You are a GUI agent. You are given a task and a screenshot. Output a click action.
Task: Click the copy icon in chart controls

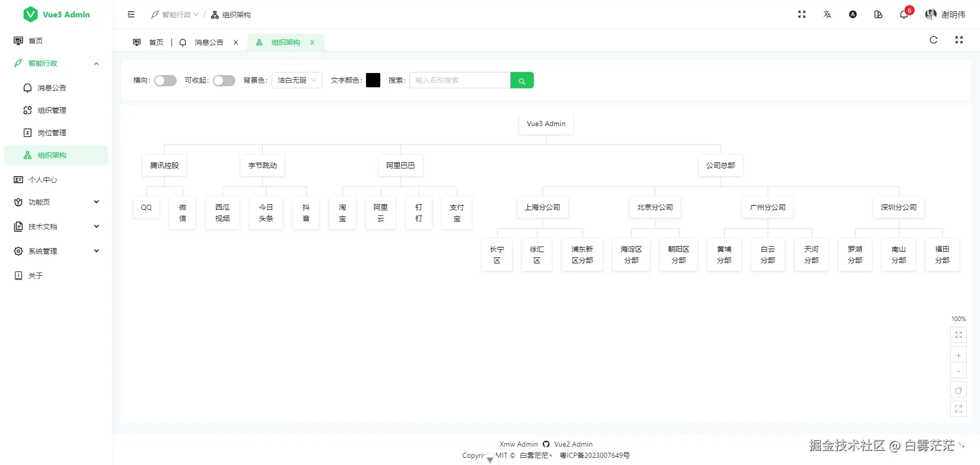click(x=959, y=390)
